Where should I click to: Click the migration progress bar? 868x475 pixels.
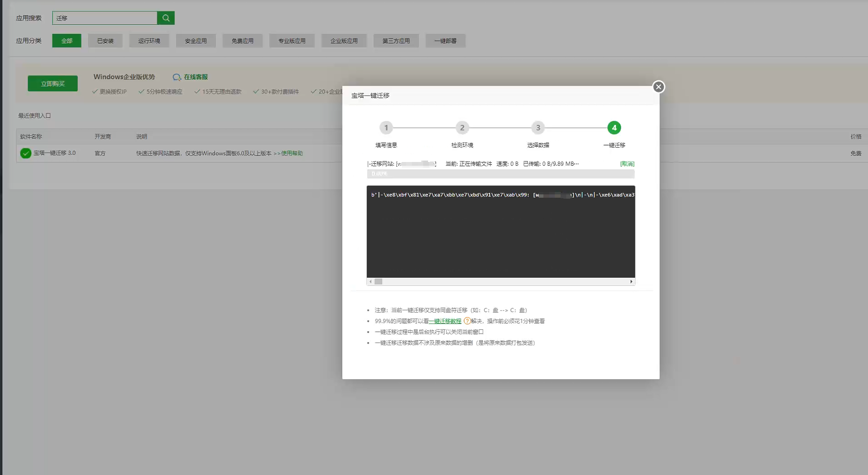click(500, 174)
